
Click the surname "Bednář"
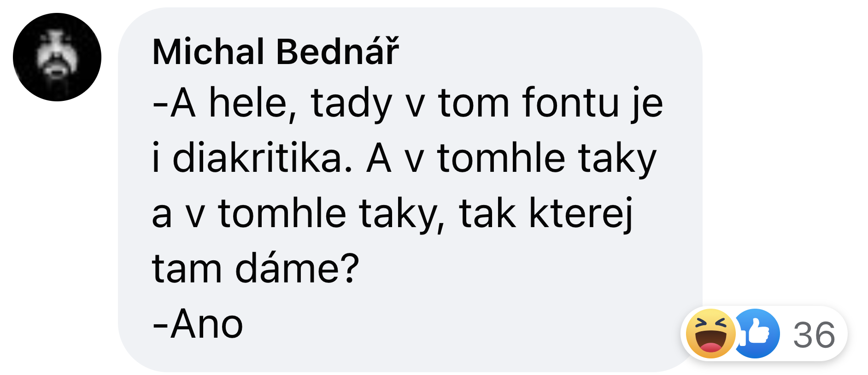[337, 52]
